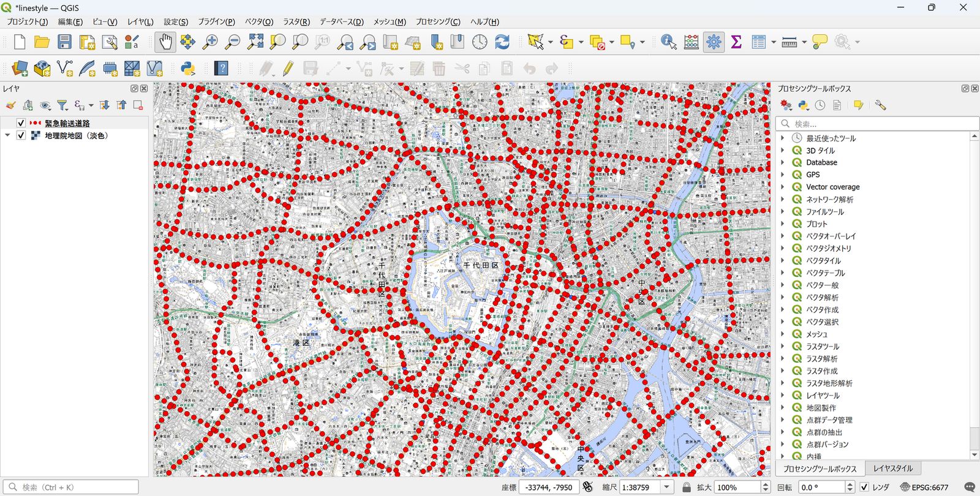Select the 緊急輸送道路 layer name
This screenshot has height=496, width=980.
tap(67, 123)
